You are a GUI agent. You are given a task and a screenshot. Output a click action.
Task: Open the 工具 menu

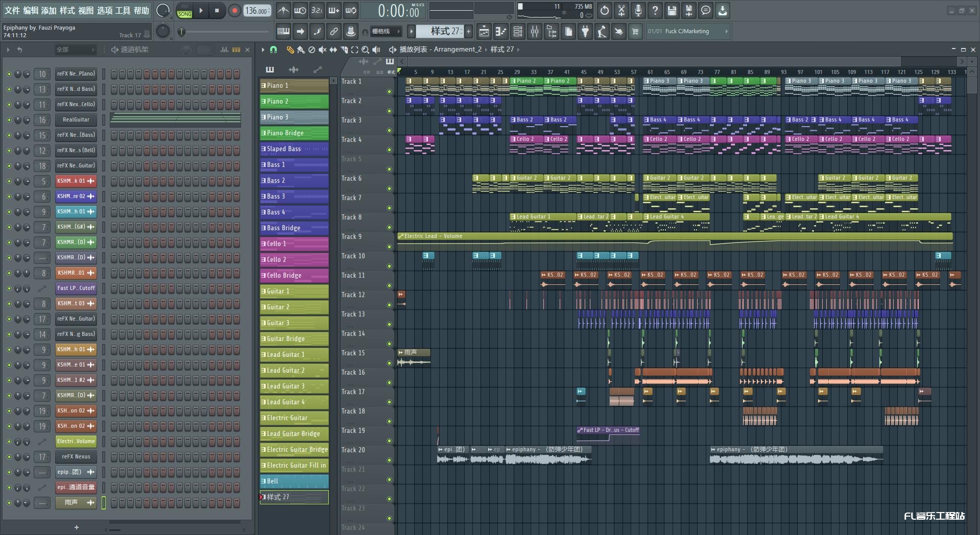123,10
